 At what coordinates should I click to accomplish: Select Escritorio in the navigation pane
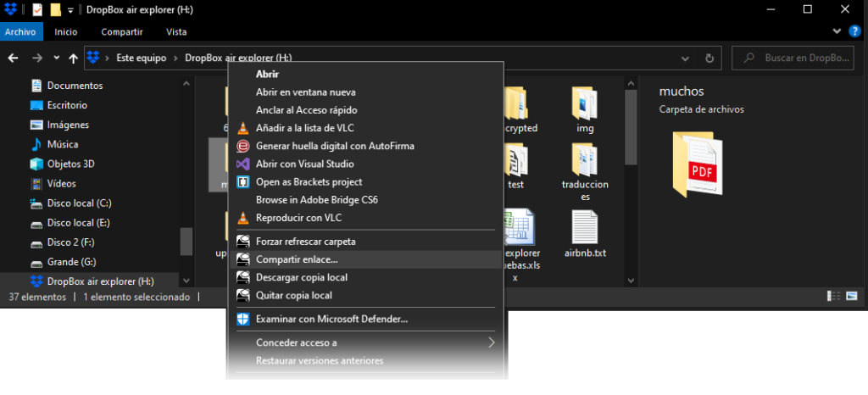tap(67, 105)
